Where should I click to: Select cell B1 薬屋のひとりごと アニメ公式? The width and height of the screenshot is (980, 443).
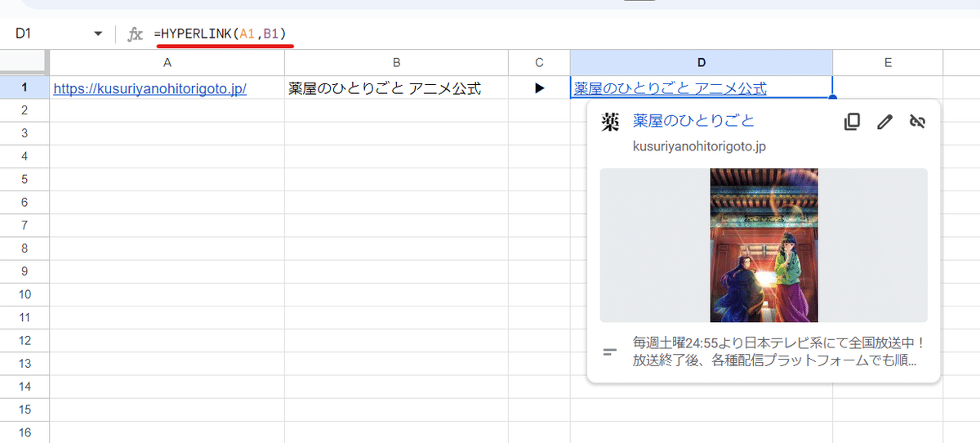tap(396, 88)
